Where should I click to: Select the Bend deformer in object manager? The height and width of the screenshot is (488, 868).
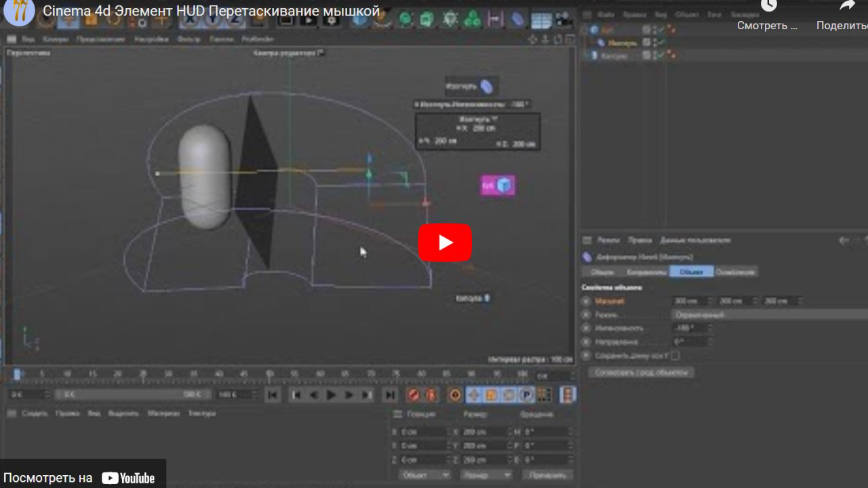621,43
